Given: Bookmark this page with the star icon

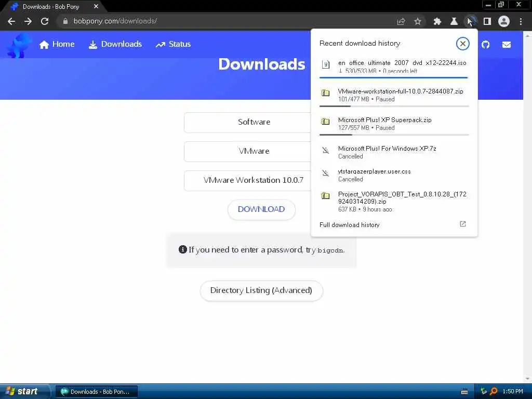Looking at the screenshot, I should pyautogui.click(x=418, y=21).
